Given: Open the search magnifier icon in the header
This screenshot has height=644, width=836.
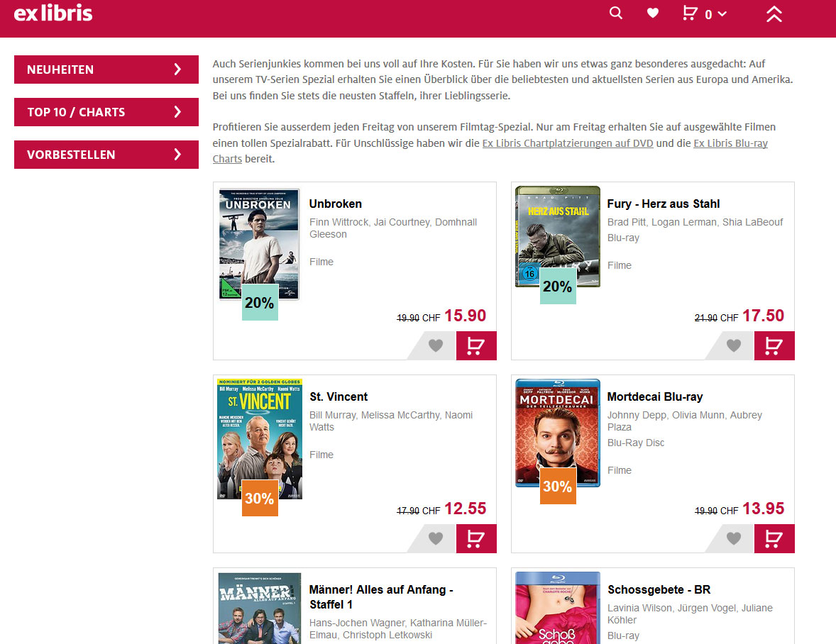Looking at the screenshot, I should [616, 13].
